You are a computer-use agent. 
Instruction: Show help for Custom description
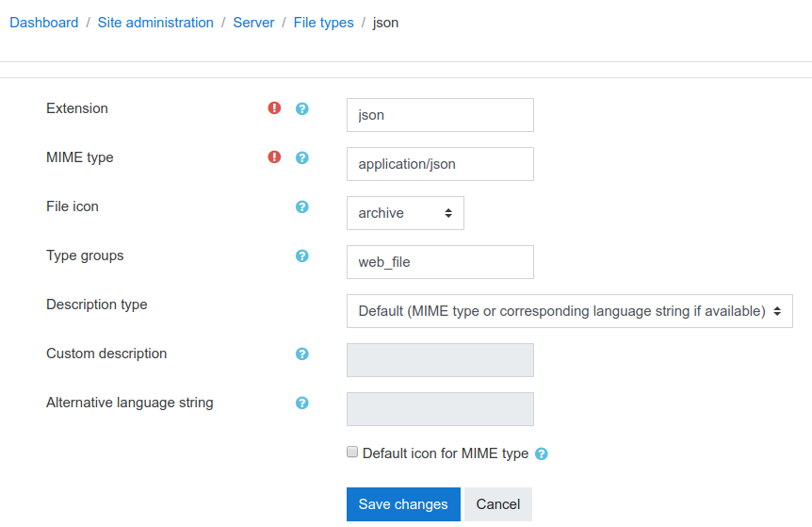click(x=302, y=354)
